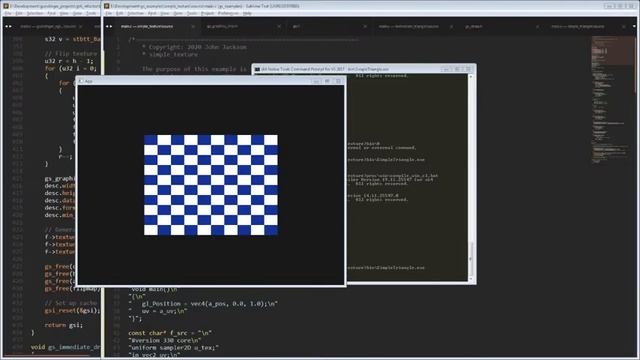The height and width of the screenshot is (360, 640).
Task: Open tab list dropdown arrow at tab bar end
Action: 634,26
